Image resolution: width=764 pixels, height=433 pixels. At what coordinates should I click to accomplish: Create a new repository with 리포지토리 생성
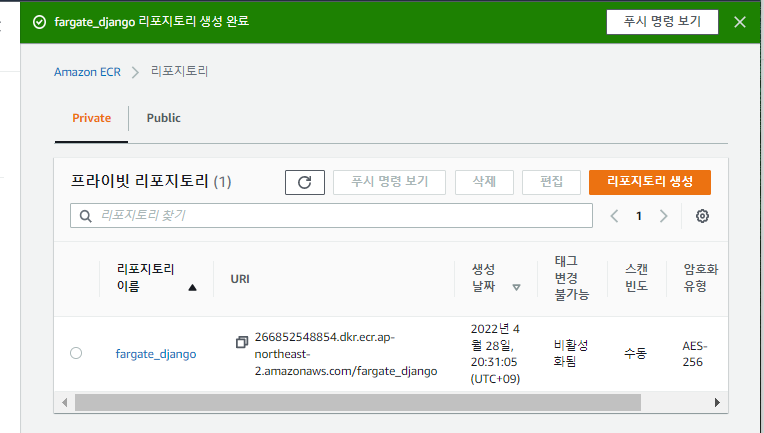[649, 182]
